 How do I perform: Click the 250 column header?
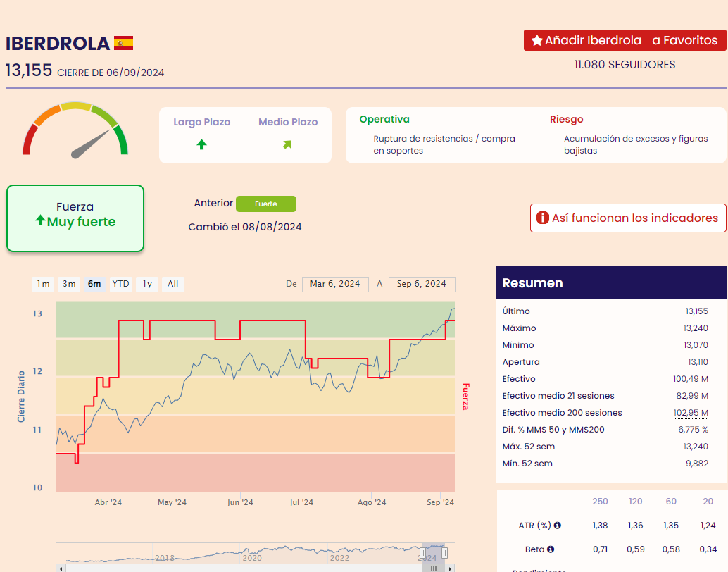[600, 502]
